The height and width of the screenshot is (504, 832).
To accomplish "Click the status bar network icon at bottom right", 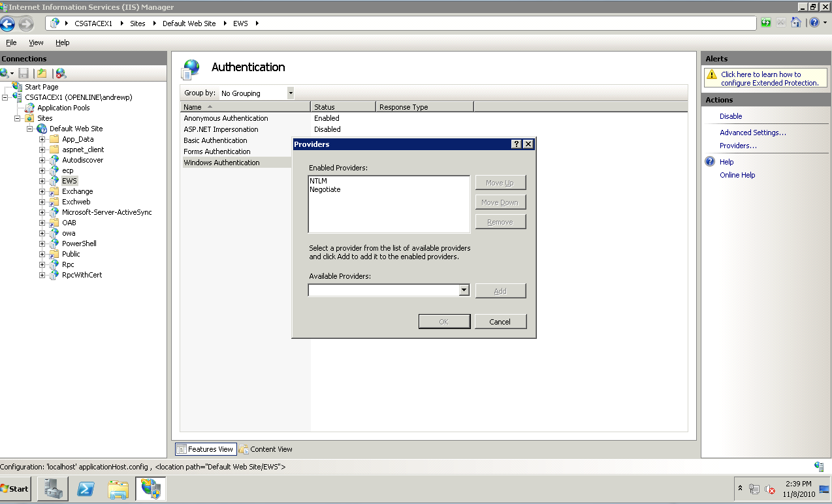I will coord(819,467).
